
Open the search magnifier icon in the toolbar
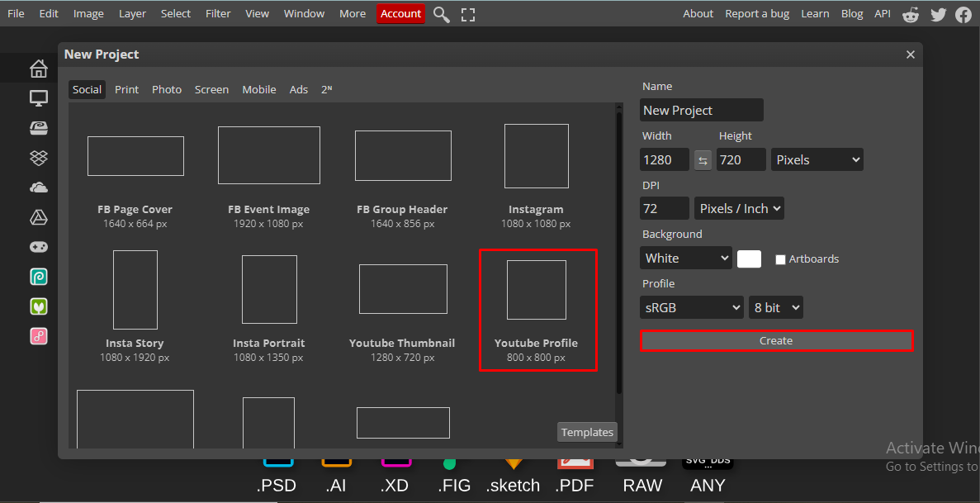441,14
